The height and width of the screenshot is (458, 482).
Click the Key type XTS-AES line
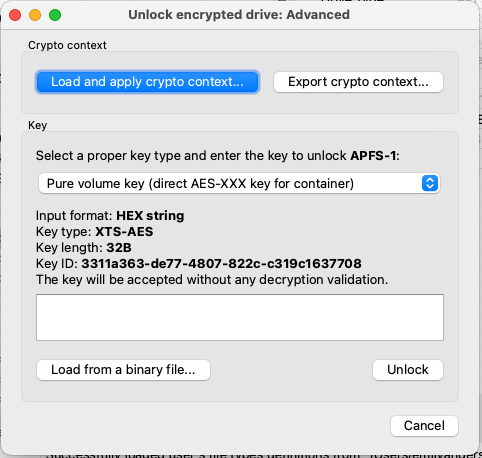[x=95, y=232]
